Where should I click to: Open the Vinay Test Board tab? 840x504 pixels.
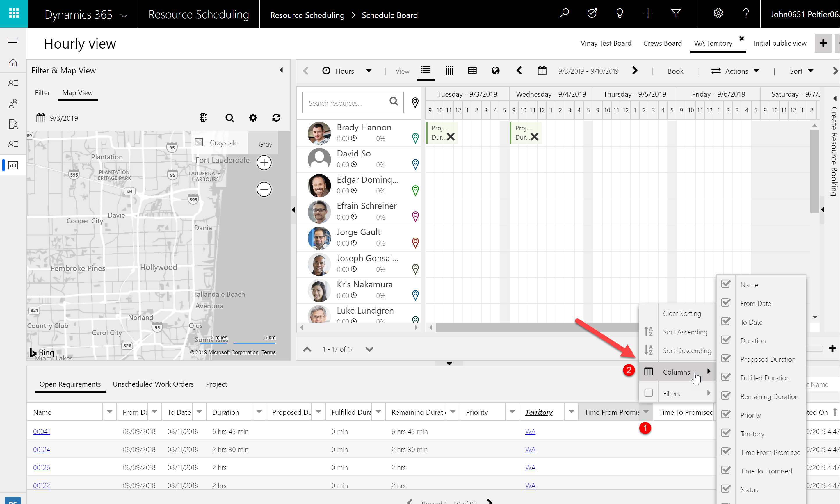606,43
